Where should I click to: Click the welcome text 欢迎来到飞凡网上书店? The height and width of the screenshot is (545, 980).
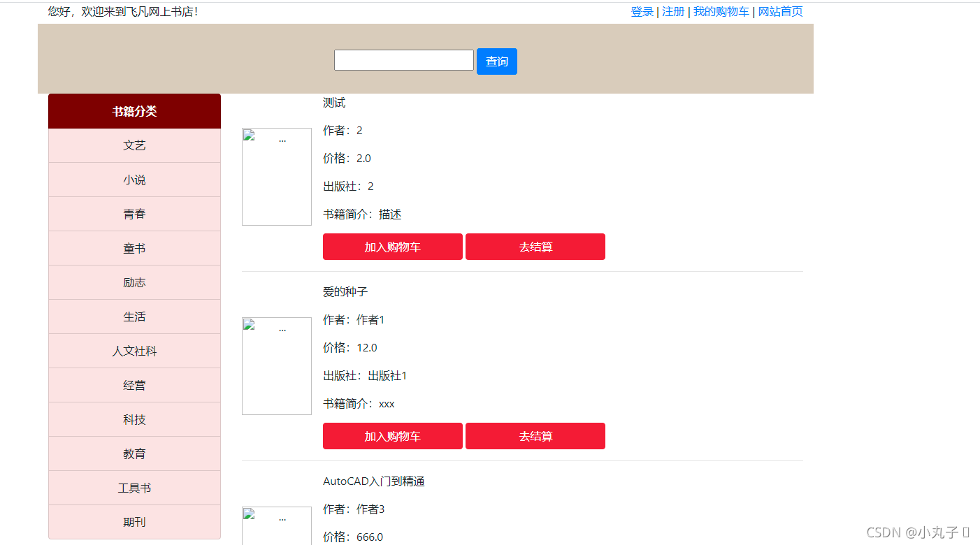tap(138, 12)
